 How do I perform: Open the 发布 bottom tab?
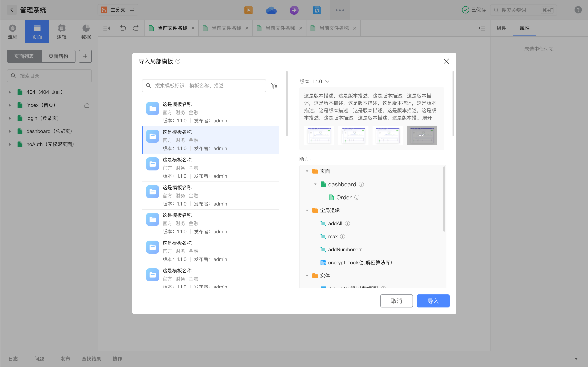65,358
